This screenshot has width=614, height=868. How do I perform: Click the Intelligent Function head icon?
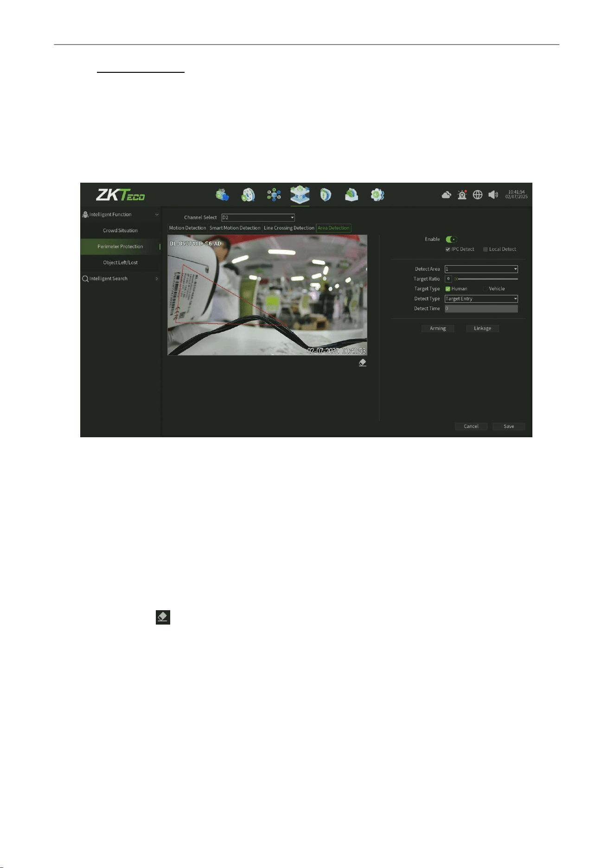85,214
